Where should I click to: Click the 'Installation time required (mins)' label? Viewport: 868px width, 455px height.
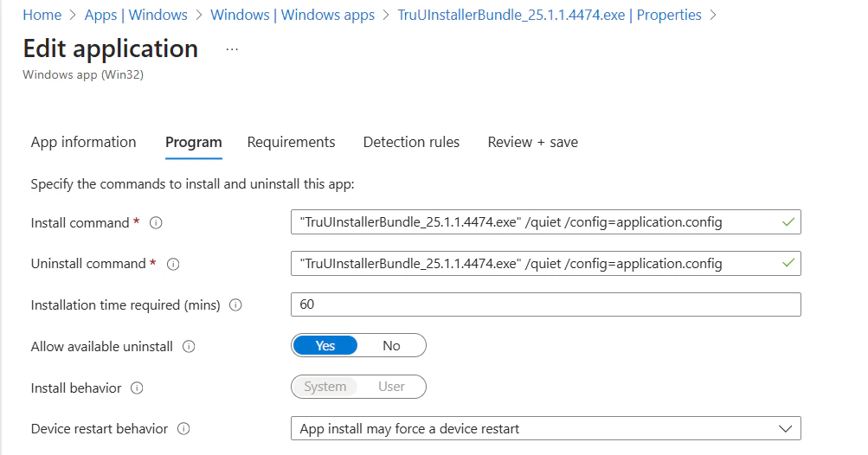(125, 305)
